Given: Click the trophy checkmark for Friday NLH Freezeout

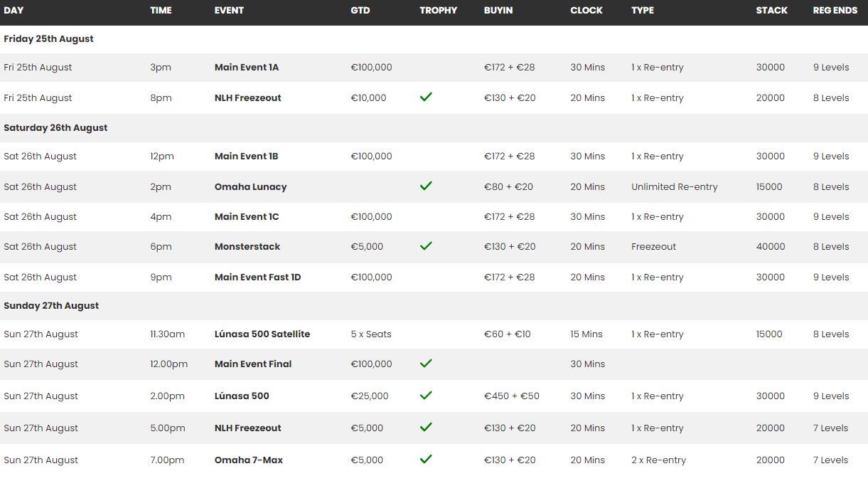Looking at the screenshot, I should 426,97.
